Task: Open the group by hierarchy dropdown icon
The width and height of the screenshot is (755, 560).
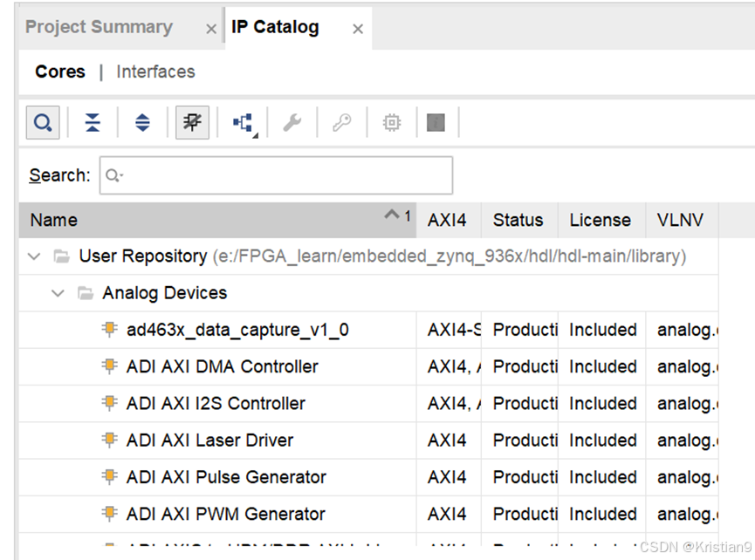Action: (x=245, y=124)
